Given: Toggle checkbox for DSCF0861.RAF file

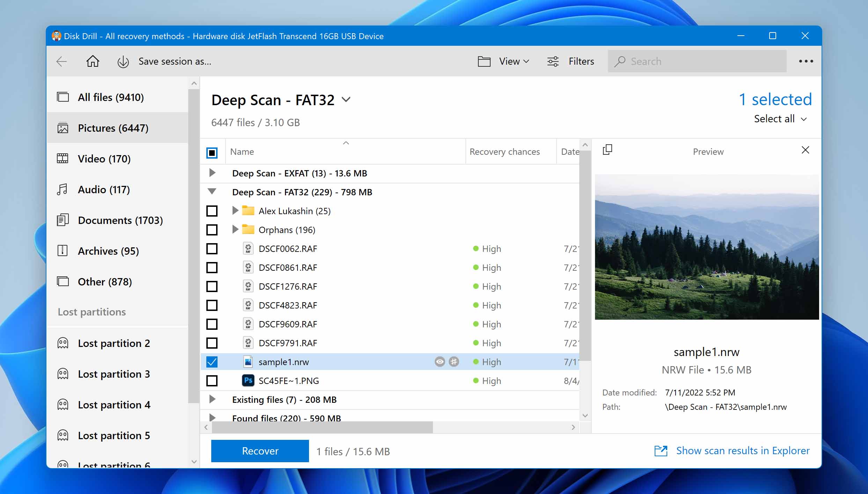Looking at the screenshot, I should [x=212, y=267].
